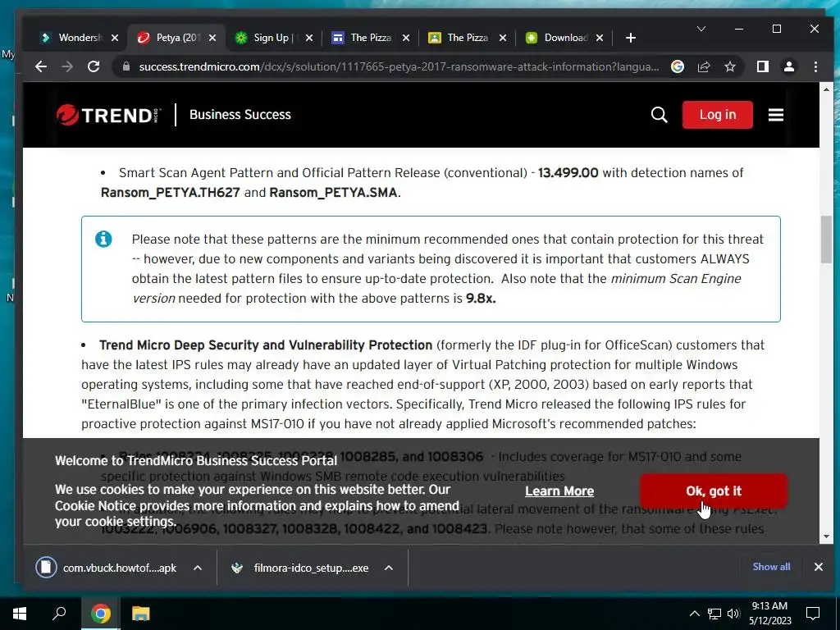Screen dimensions: 840x630
Task: Open the Learn More cookie link
Action: point(559,491)
